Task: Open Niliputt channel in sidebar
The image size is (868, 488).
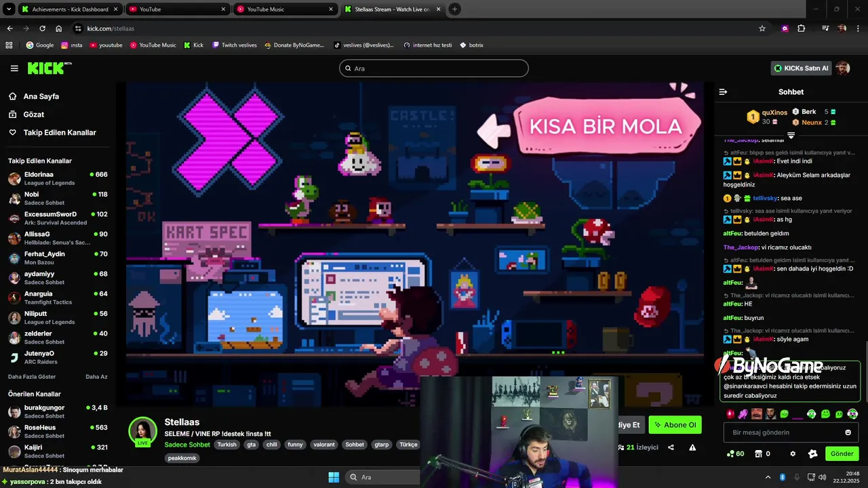Action: click(58, 317)
